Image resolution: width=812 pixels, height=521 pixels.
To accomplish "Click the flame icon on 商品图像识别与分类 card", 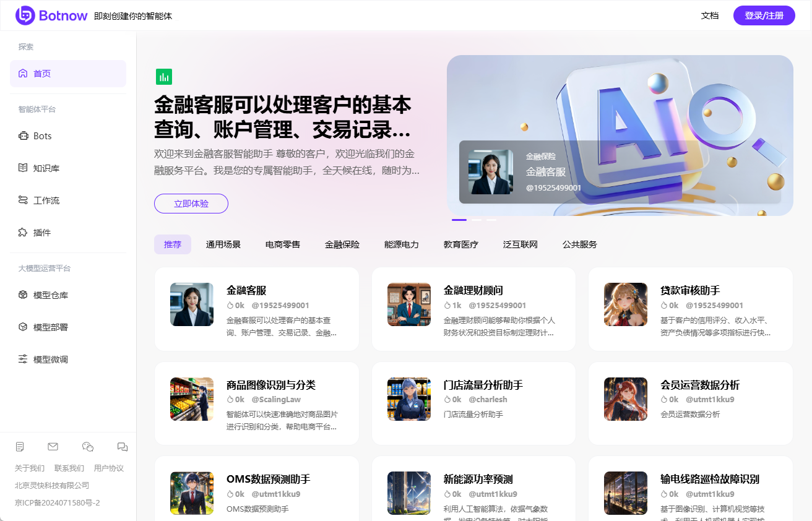I will (230, 400).
